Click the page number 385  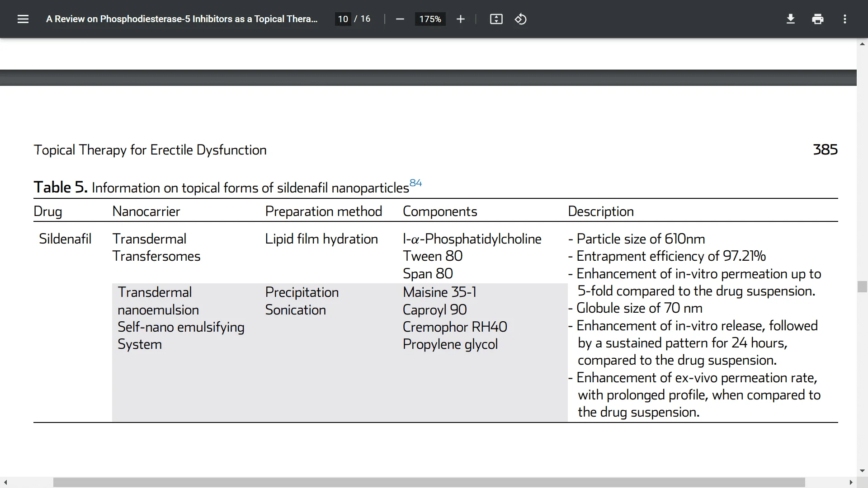[x=826, y=150]
